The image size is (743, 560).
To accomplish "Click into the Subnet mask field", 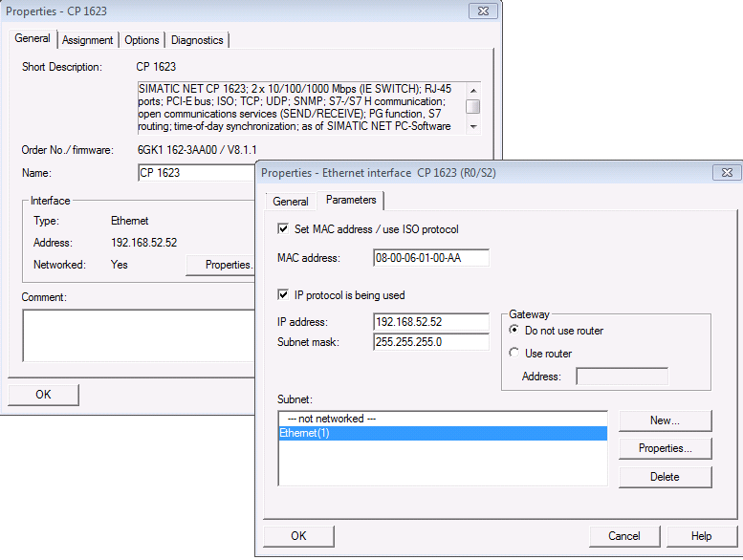I will tap(431, 341).
